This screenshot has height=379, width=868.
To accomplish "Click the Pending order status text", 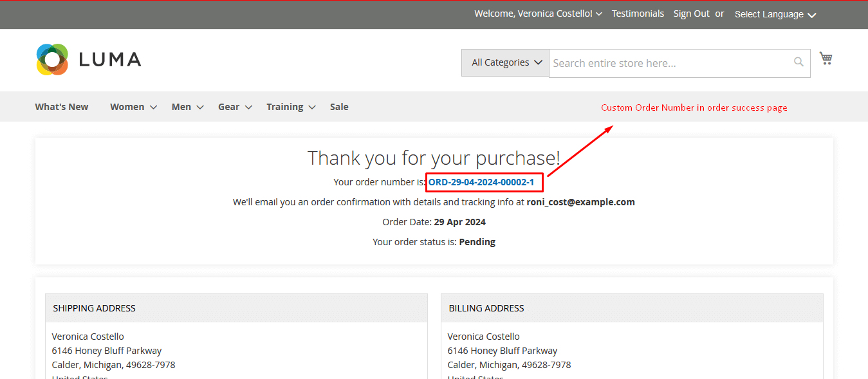I will [x=477, y=242].
